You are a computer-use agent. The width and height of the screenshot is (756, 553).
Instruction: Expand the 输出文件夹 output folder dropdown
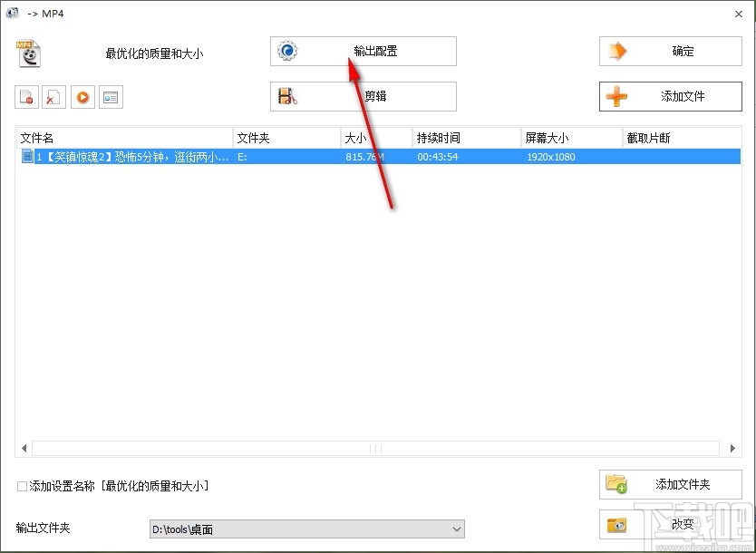click(457, 529)
